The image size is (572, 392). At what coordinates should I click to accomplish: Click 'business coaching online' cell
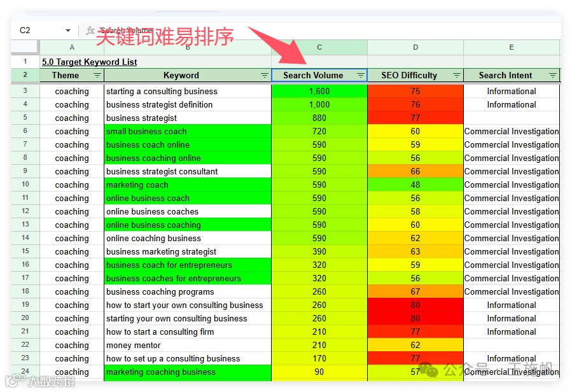188,158
